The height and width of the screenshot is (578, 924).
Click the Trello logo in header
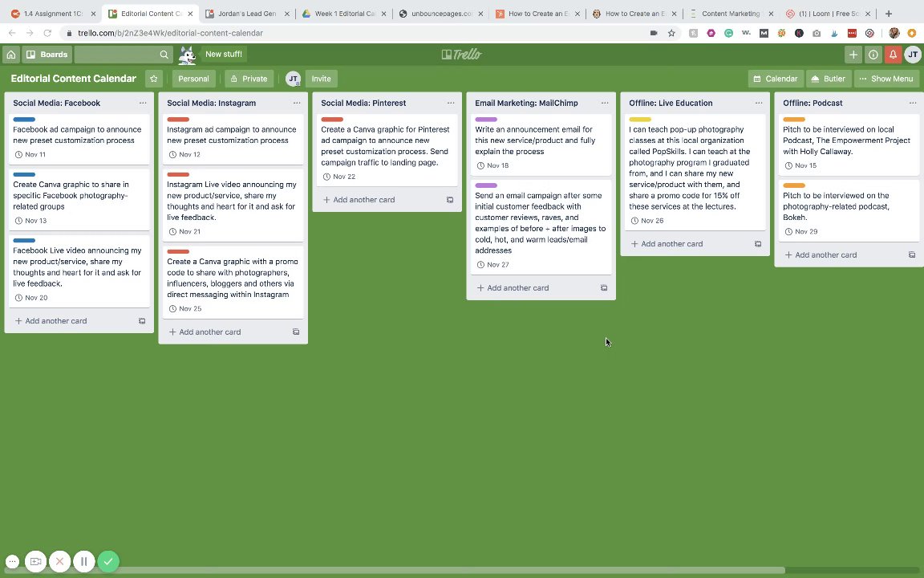pos(461,55)
